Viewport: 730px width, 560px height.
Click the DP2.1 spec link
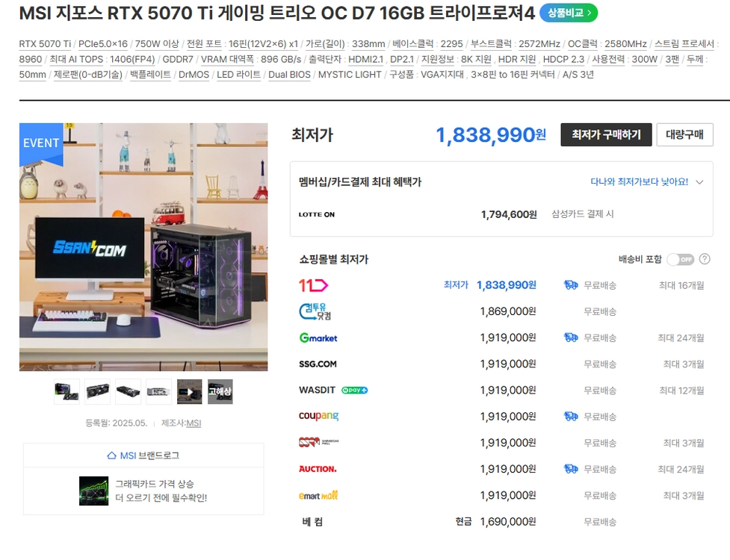tap(402, 60)
